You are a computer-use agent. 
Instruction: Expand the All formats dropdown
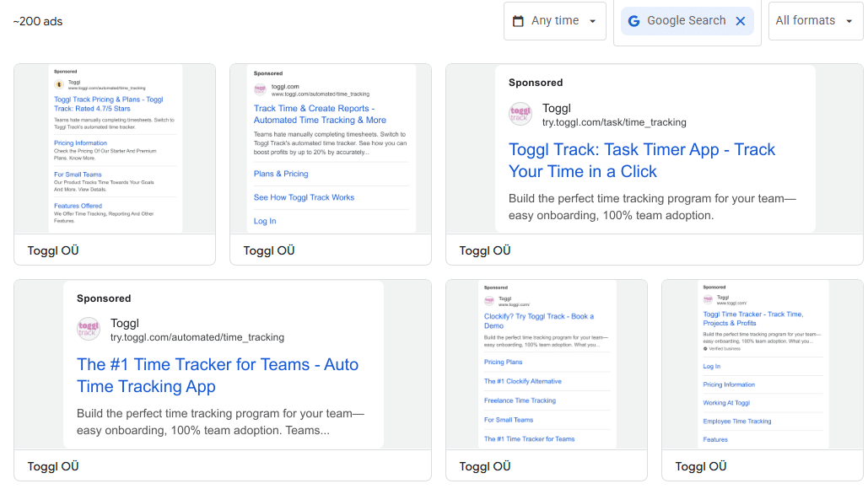(x=815, y=21)
